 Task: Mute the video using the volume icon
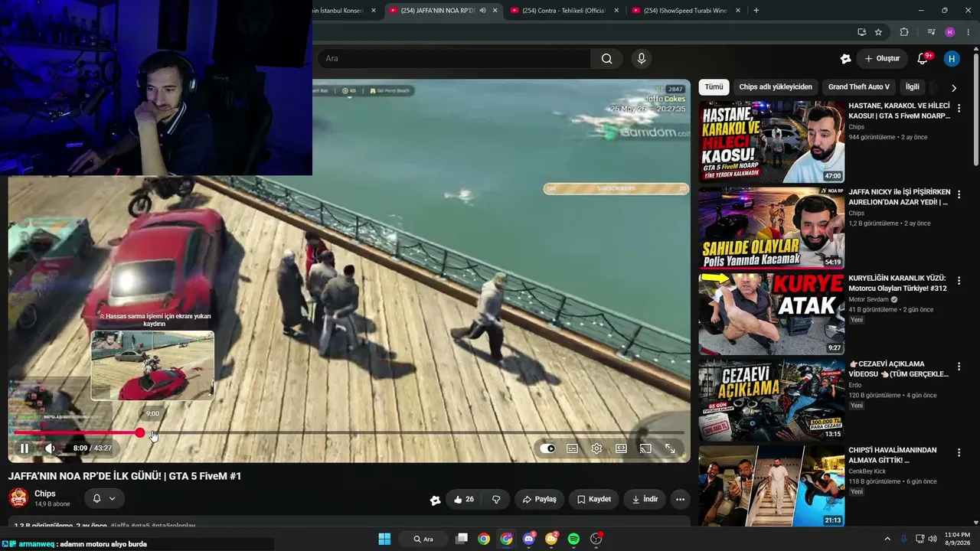coord(50,448)
